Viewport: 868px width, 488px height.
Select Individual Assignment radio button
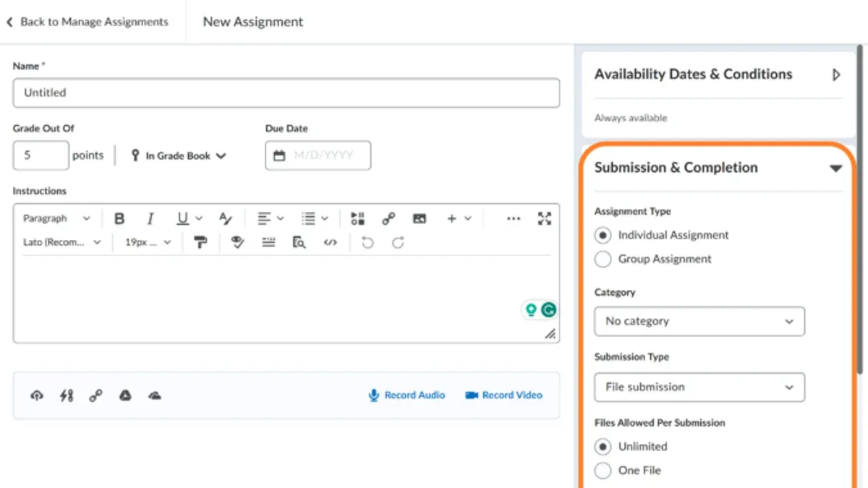(x=603, y=236)
